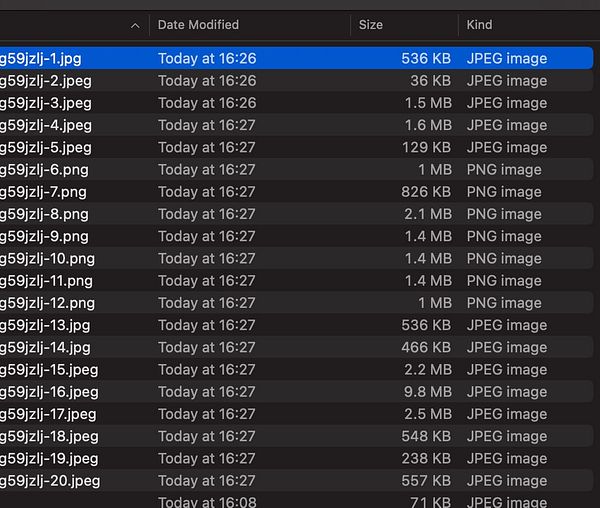Select file g59jzlj-12.png
600x508 pixels.
pos(297,303)
